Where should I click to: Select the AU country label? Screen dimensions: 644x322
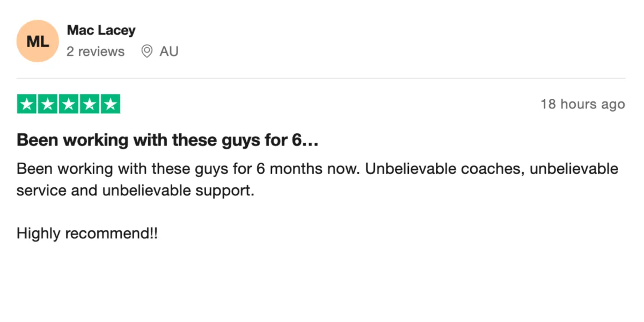point(169,52)
